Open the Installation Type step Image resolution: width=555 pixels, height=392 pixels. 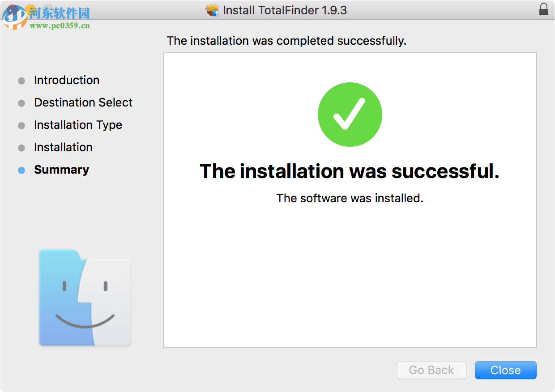[x=78, y=125]
